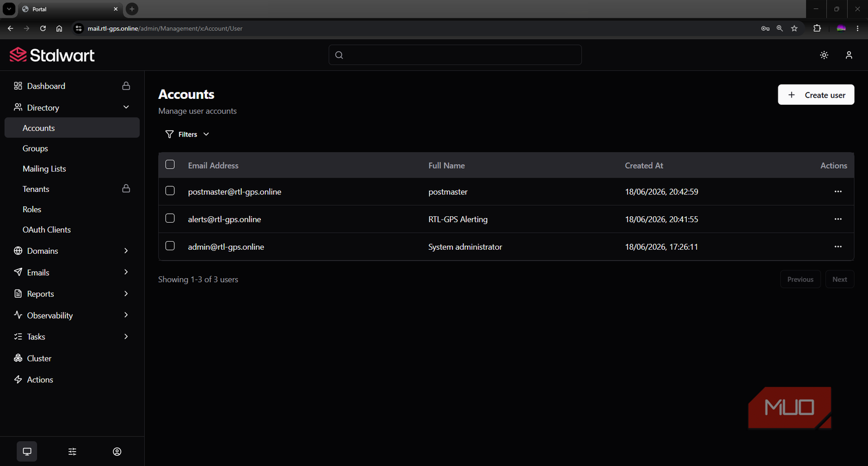
Task: Bookmark this page with the star icon
Action: tap(795, 28)
